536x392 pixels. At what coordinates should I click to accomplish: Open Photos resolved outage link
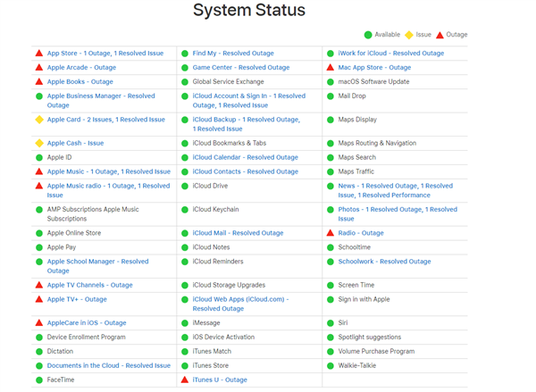(x=398, y=214)
